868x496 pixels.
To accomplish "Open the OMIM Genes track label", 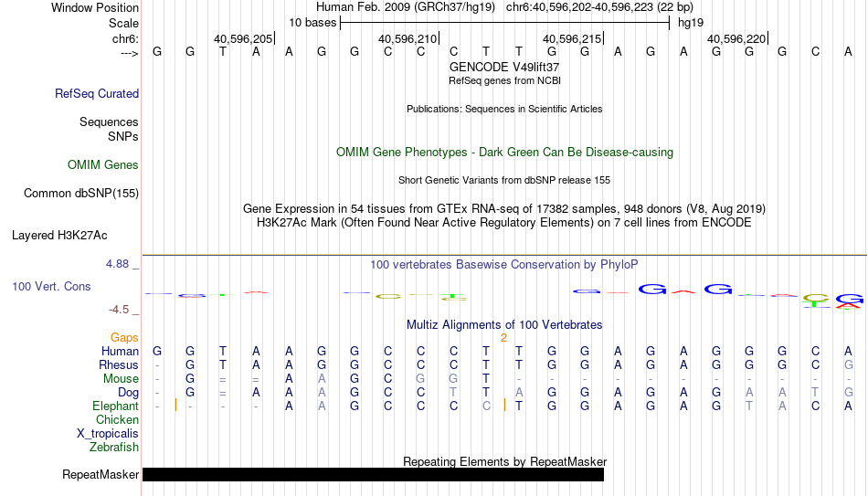I will 103,165.
